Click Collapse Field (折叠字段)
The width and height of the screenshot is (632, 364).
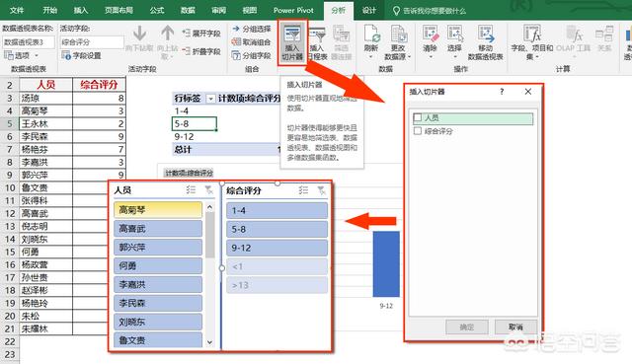pyautogui.click(x=201, y=51)
